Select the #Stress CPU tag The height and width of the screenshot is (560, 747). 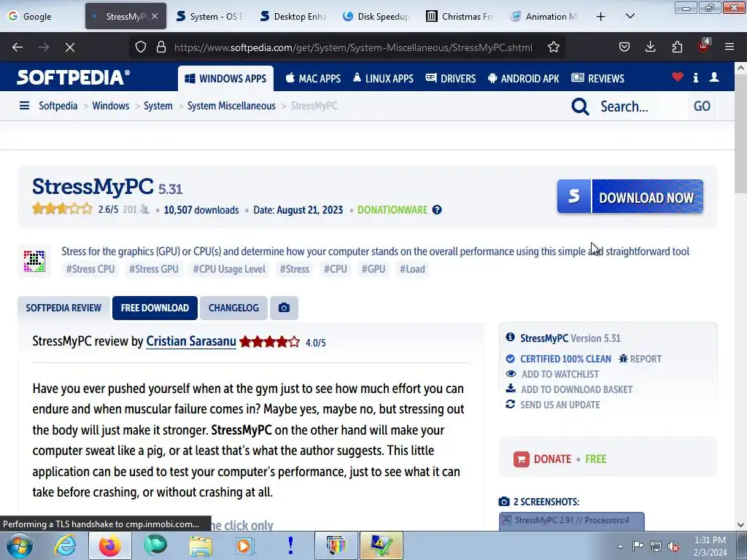point(90,269)
